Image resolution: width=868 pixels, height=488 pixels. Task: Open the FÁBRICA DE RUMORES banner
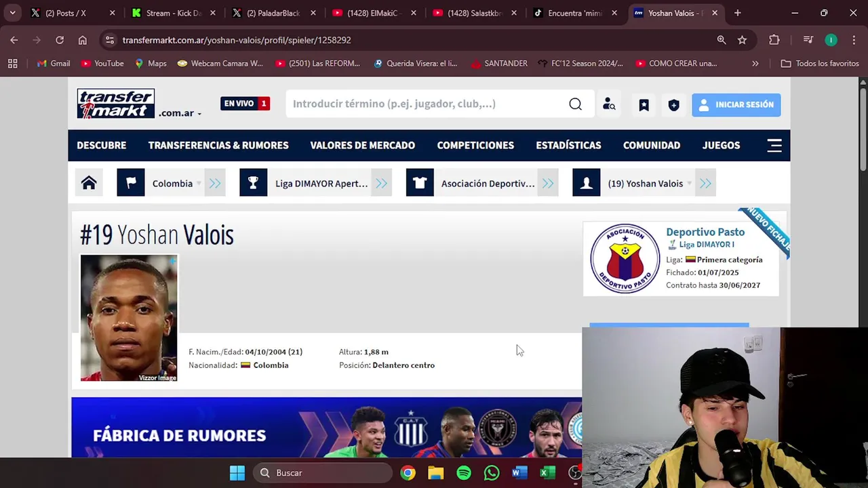click(x=326, y=428)
